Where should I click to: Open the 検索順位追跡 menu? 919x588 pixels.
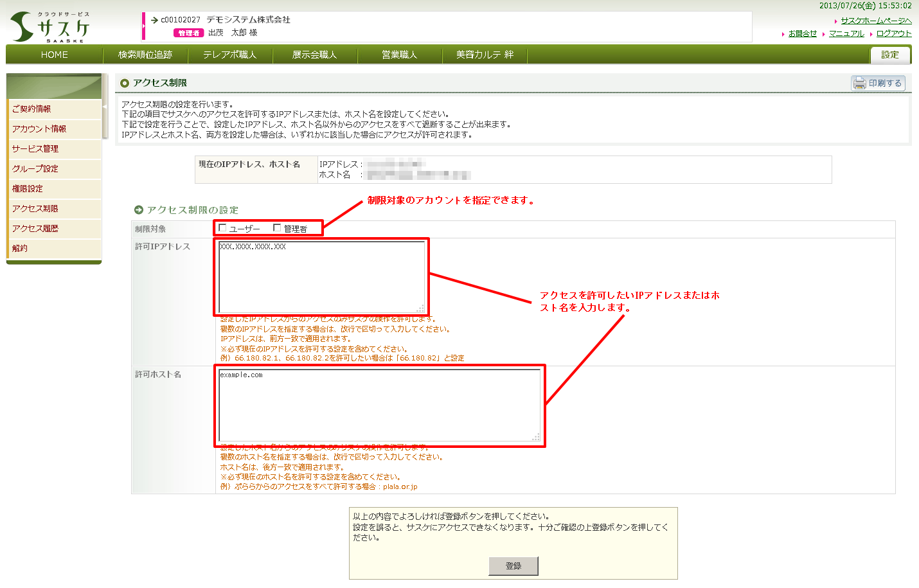[x=145, y=55]
